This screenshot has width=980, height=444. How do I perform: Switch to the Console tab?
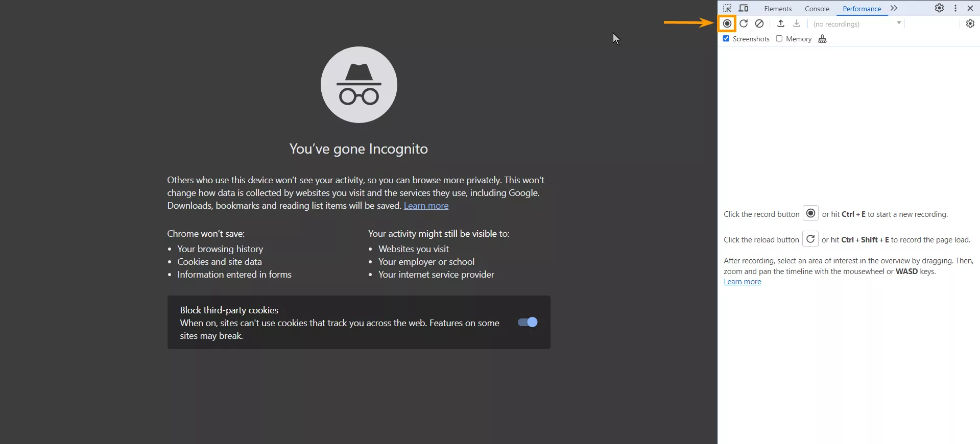click(x=817, y=9)
